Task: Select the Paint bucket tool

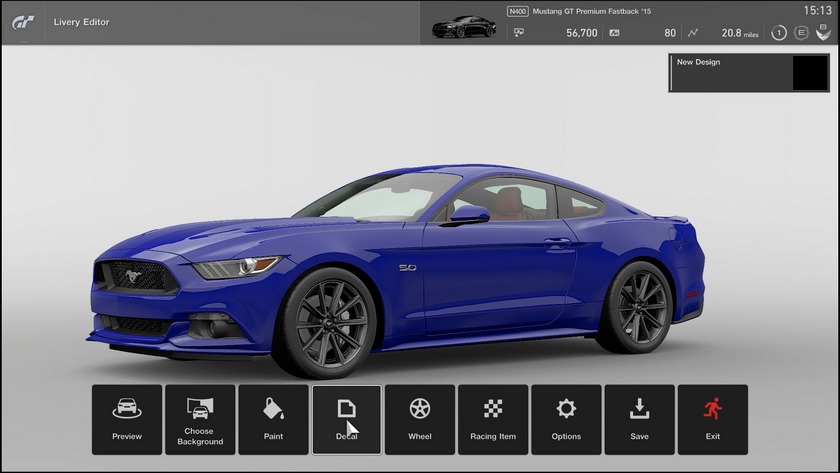Action: [x=273, y=420]
